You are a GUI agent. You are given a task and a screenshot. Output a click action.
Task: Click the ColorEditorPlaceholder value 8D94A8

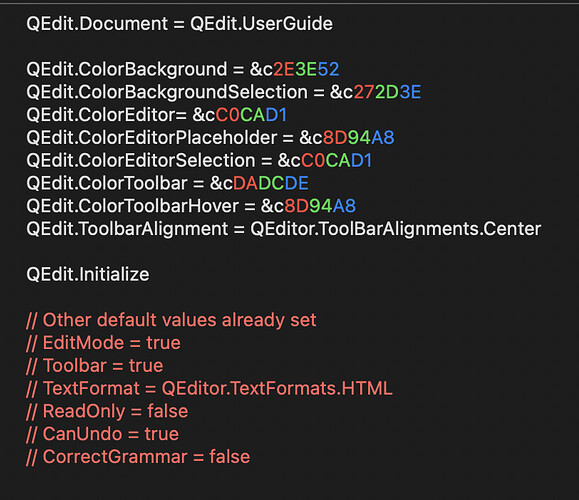(x=359, y=138)
